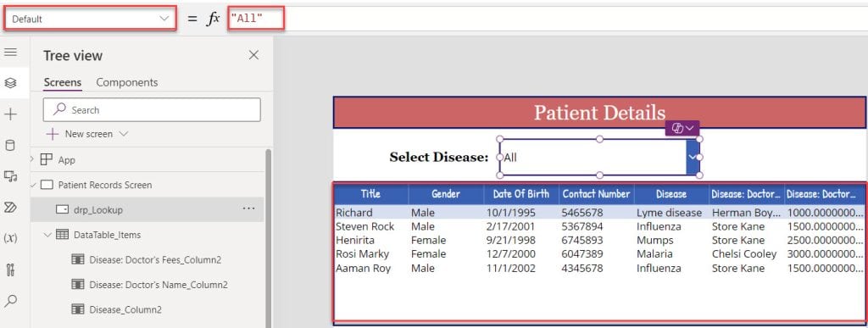The image size is (868, 328).
Task: Click the drp_Lookup more options ellipsis
Action: 249,208
